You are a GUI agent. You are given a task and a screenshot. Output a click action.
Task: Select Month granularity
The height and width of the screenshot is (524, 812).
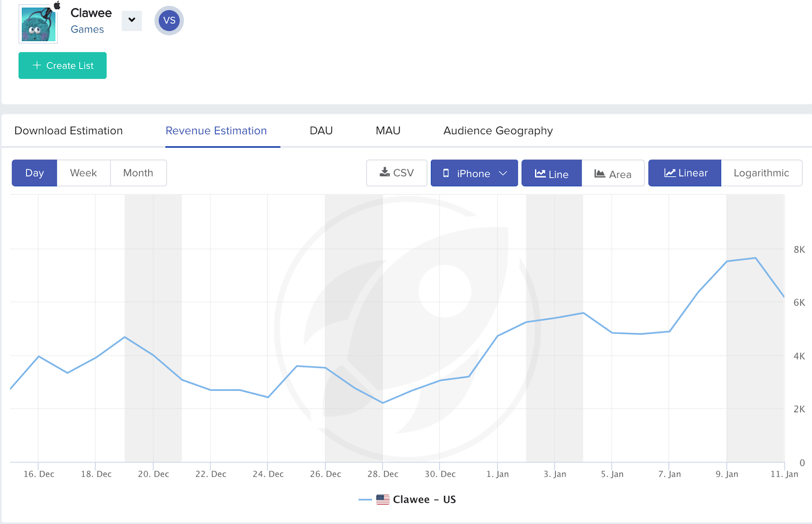pyautogui.click(x=138, y=173)
